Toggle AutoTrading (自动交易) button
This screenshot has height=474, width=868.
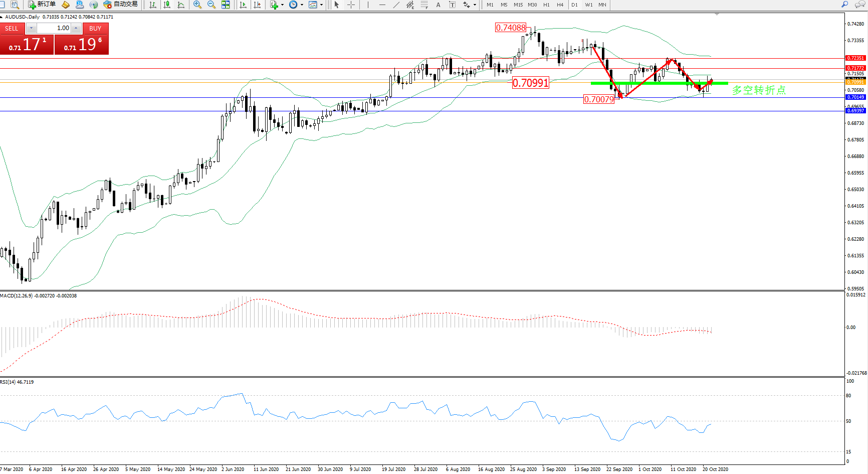[120, 5]
